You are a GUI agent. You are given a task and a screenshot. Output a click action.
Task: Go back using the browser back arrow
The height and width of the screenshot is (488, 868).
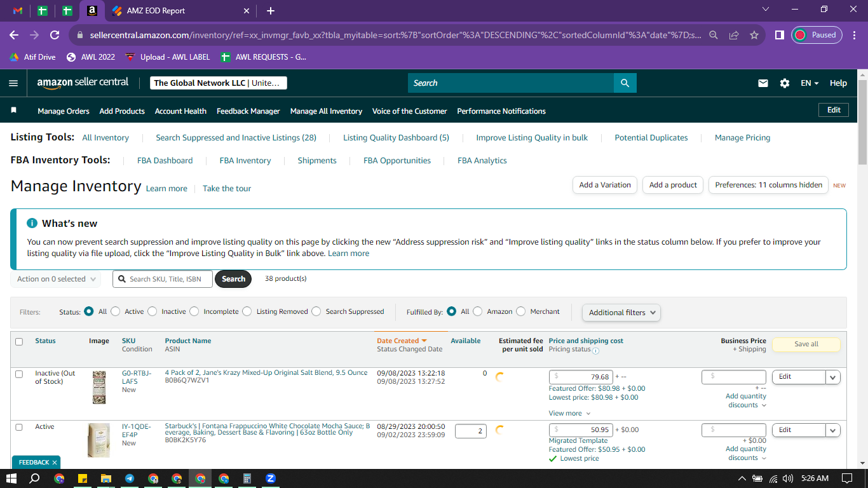(x=14, y=36)
